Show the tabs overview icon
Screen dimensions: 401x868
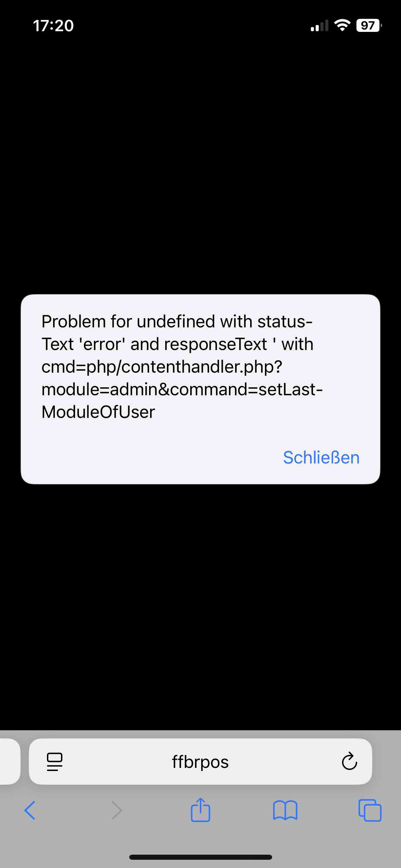pos(370,810)
